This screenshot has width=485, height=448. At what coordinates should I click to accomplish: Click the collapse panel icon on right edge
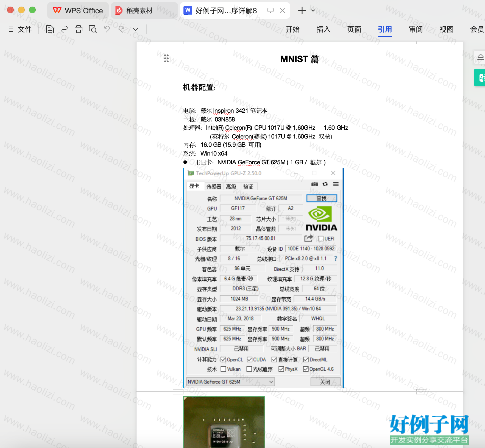480,57
